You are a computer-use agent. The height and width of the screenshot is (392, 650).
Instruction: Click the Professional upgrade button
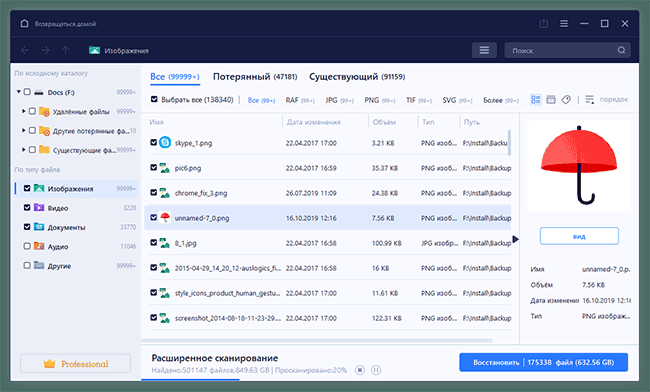click(x=75, y=364)
